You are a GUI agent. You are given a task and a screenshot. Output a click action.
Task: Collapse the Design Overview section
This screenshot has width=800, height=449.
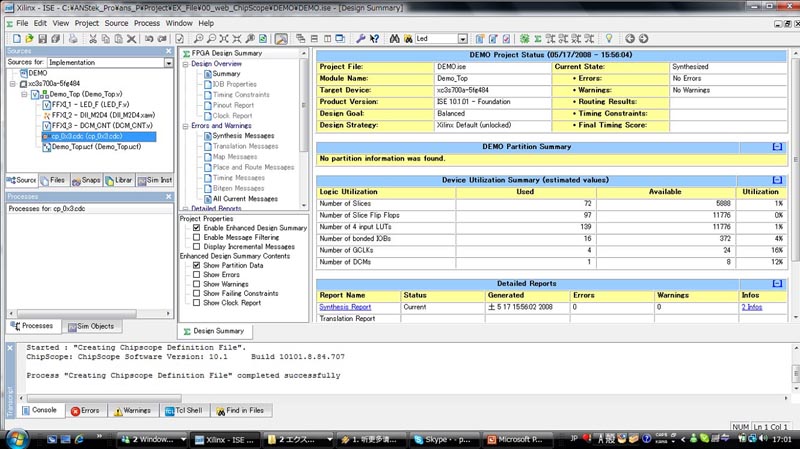point(186,64)
